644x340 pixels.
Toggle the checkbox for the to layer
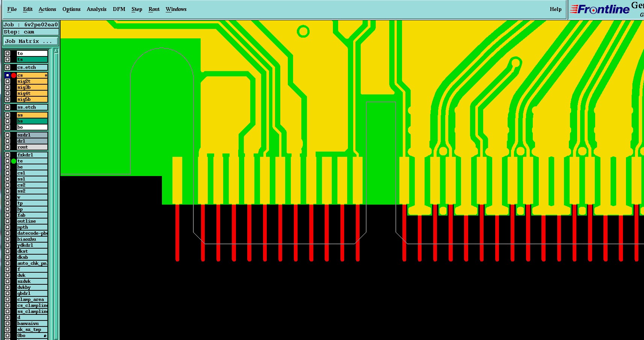point(8,53)
